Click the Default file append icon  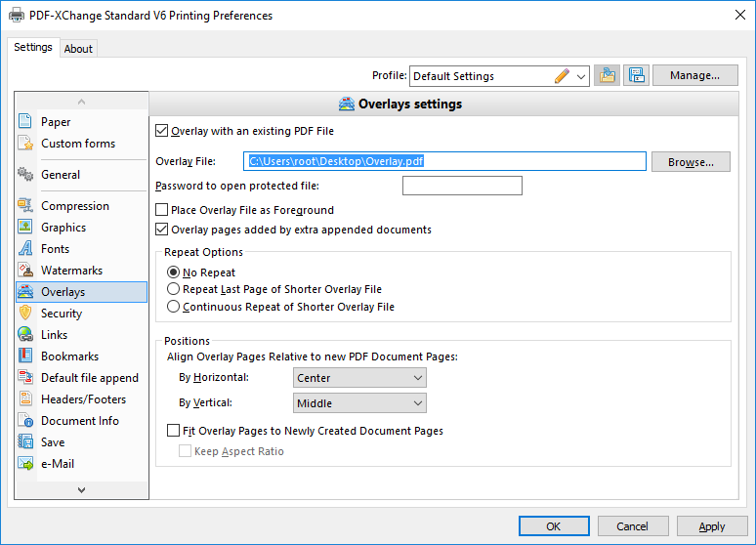[x=25, y=377]
